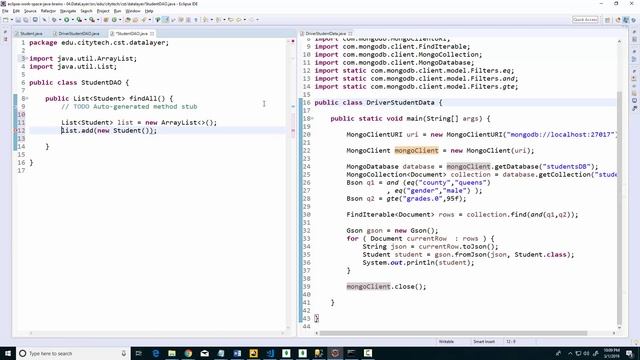Click highlighted 'mongoClient' on line 22
Viewport: 640px width, 360px height.
coord(416,151)
